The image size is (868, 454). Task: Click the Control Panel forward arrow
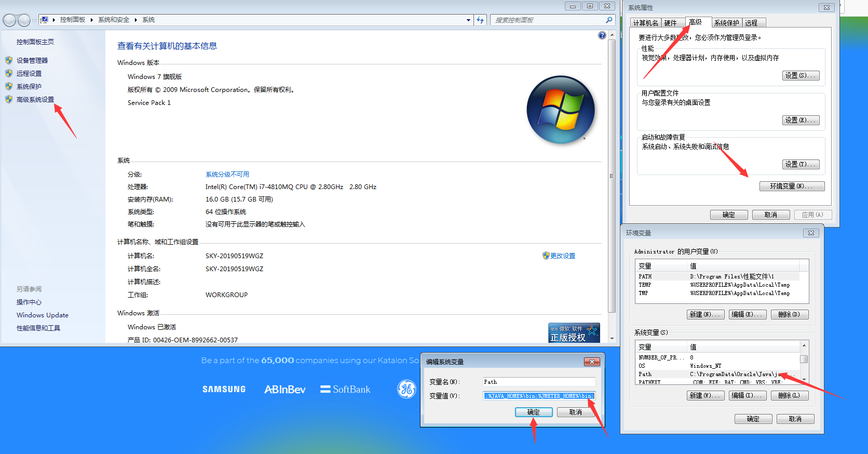coord(24,20)
